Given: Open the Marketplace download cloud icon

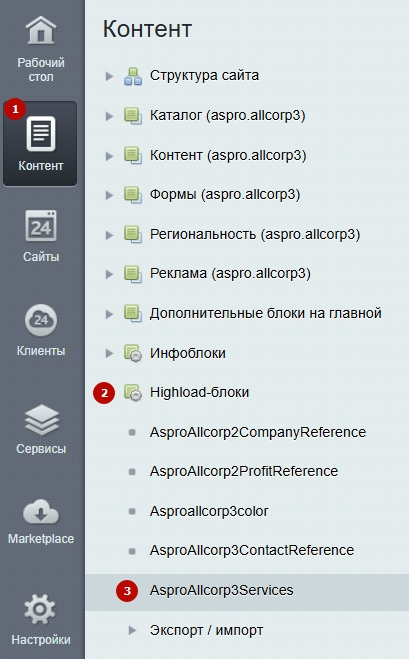Looking at the screenshot, I should click(x=41, y=512).
